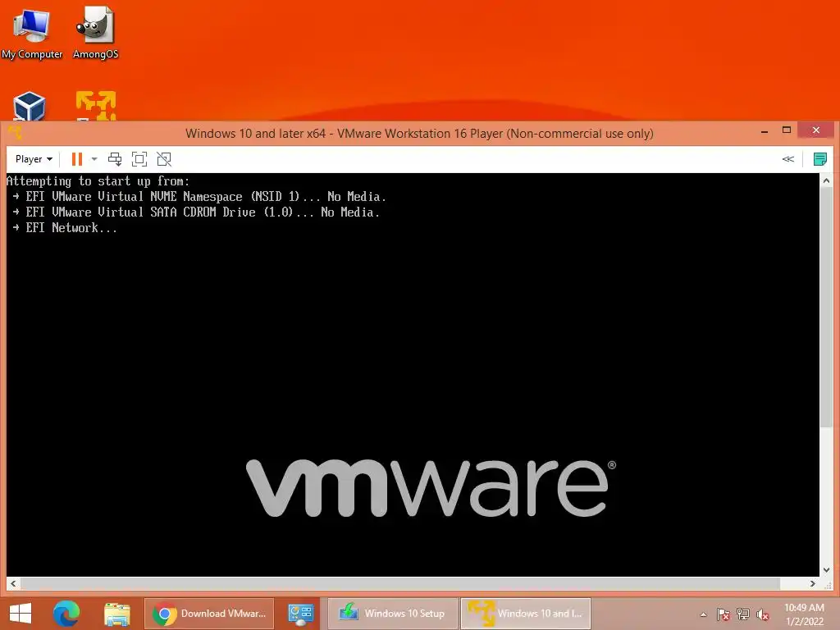
Task: Click horizontal scrollbar right arrow
Action: click(813, 583)
